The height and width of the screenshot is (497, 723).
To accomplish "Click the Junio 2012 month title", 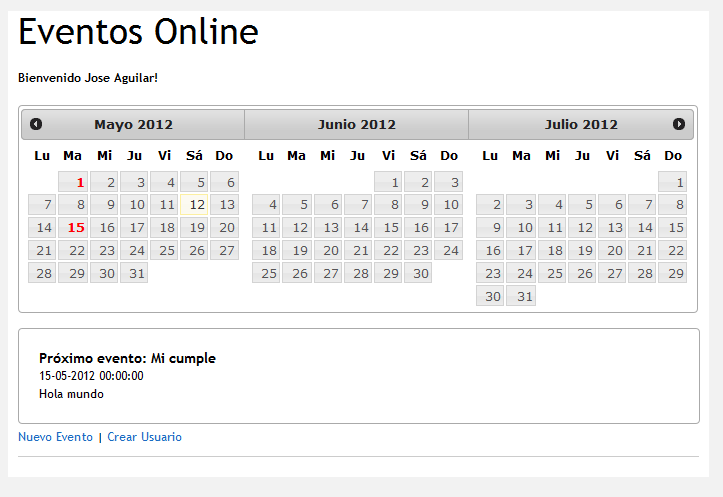I will click(x=356, y=124).
